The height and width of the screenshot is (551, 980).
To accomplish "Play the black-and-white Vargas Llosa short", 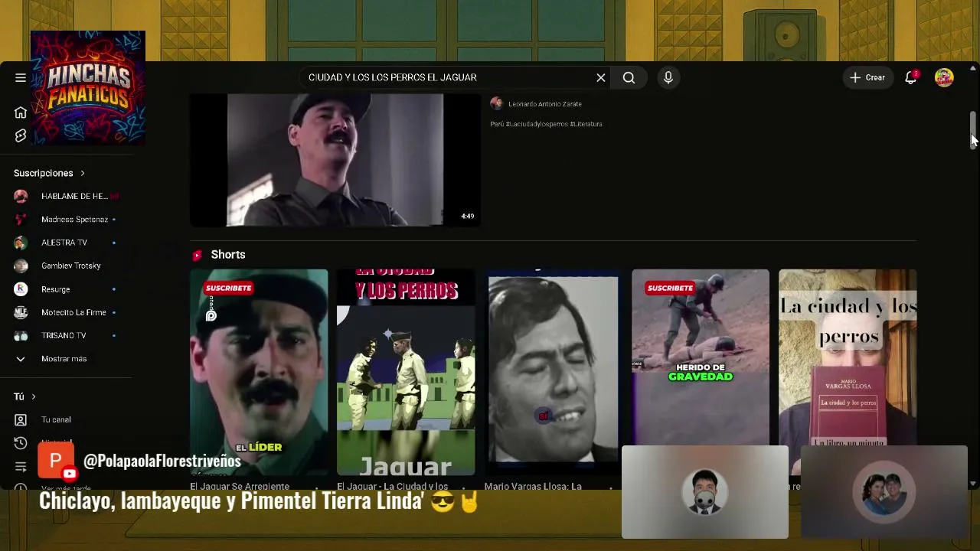I will pos(553,372).
